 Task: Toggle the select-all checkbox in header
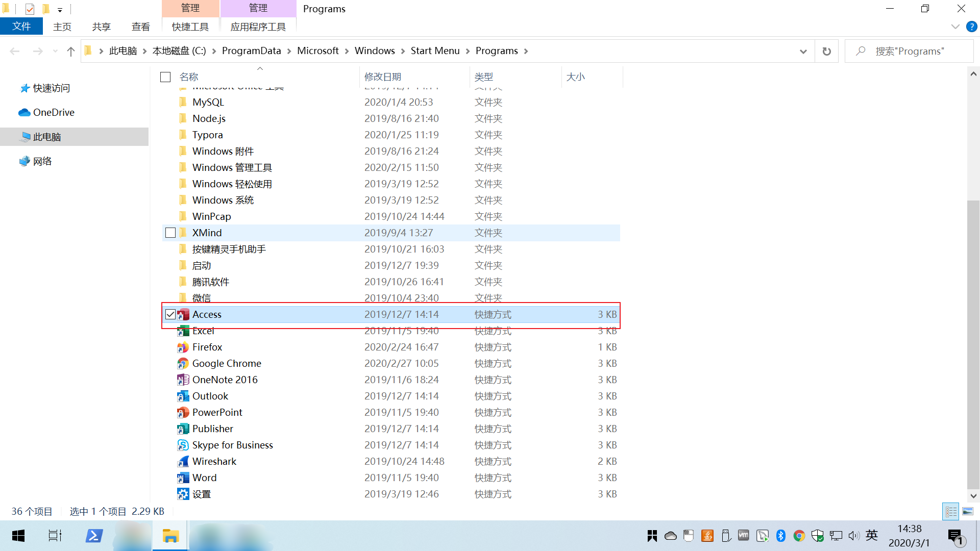tap(165, 77)
